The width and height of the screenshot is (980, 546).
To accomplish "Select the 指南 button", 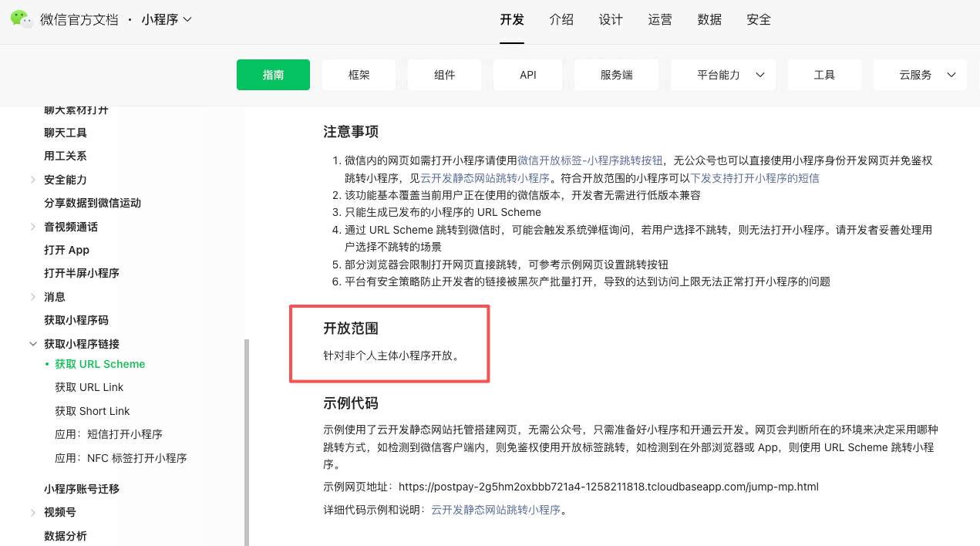I will (x=273, y=75).
